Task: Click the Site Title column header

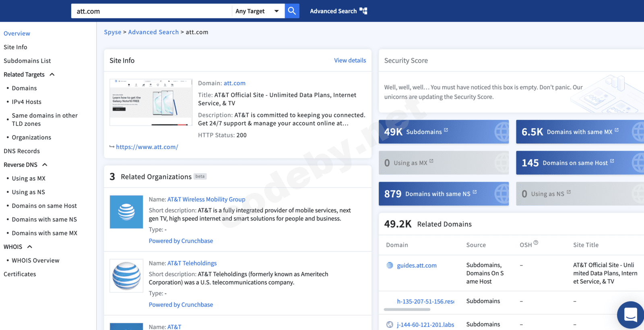Action: 586,245
